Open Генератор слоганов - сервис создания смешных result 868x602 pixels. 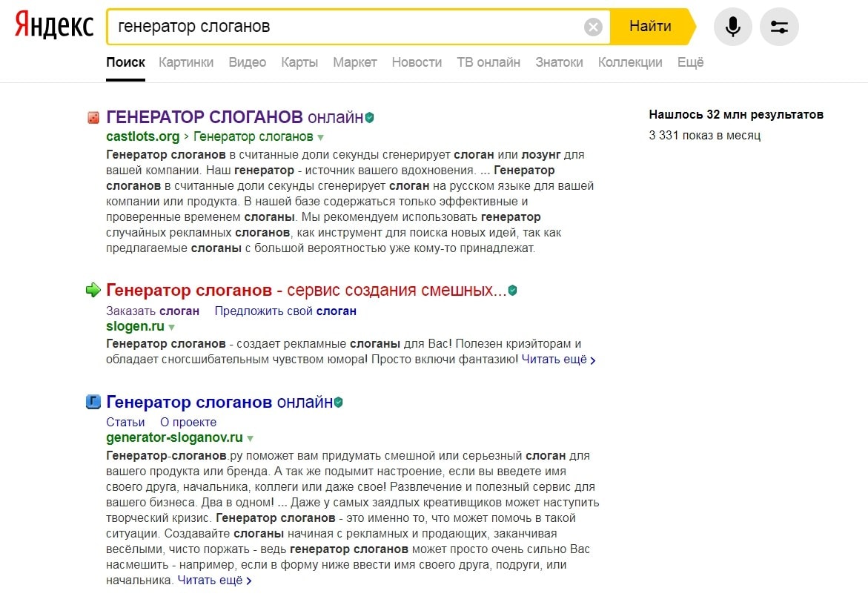[x=306, y=290]
